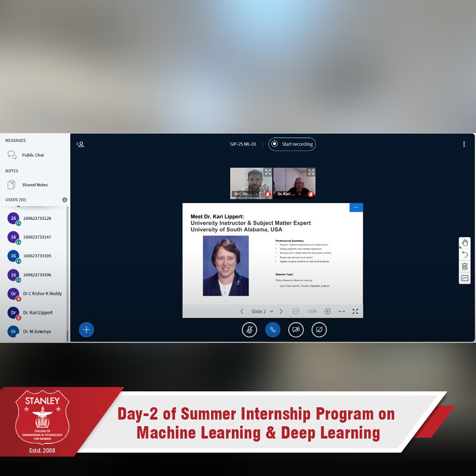Hide the user list panel toggle

(80, 144)
